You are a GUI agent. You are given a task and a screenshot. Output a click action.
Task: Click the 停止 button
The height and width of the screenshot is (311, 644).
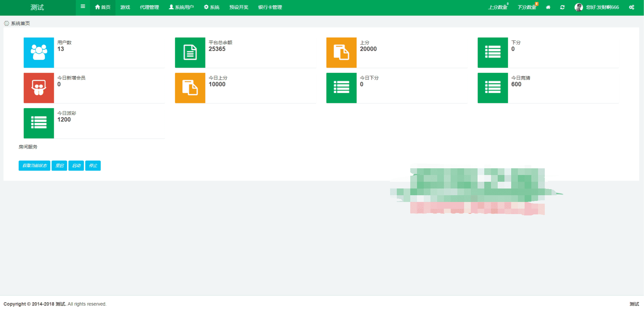(x=93, y=166)
